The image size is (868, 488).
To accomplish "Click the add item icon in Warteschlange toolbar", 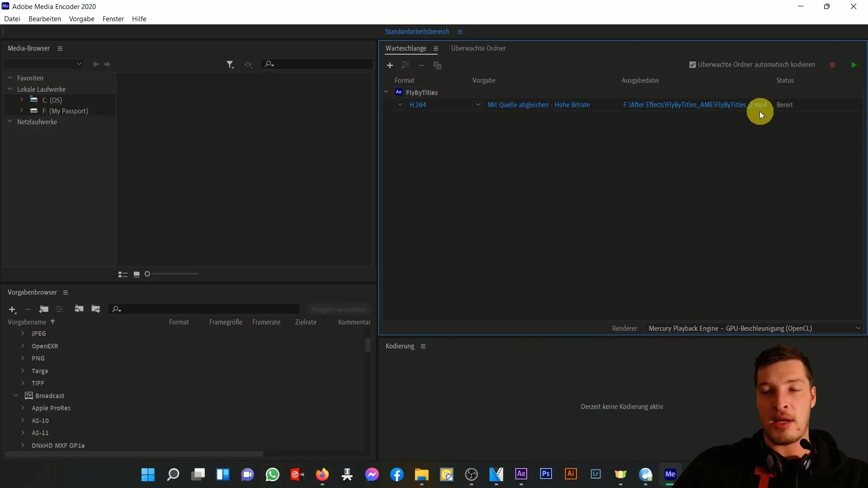I will pyautogui.click(x=390, y=65).
